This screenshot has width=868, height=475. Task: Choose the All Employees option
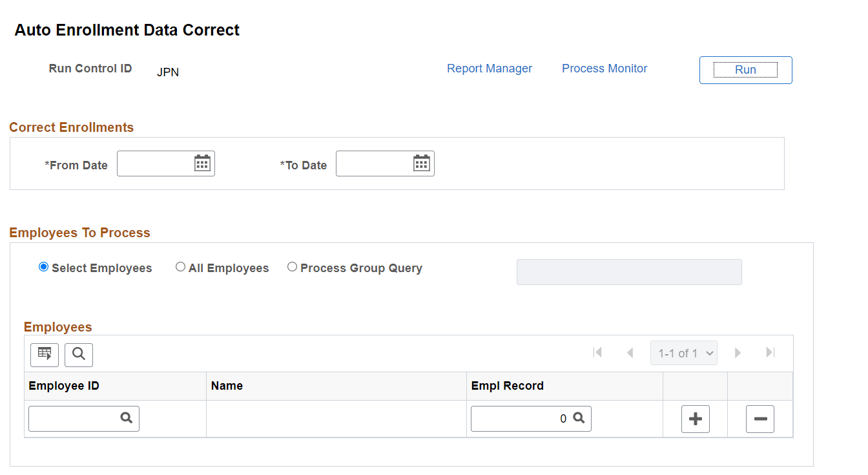click(x=181, y=266)
